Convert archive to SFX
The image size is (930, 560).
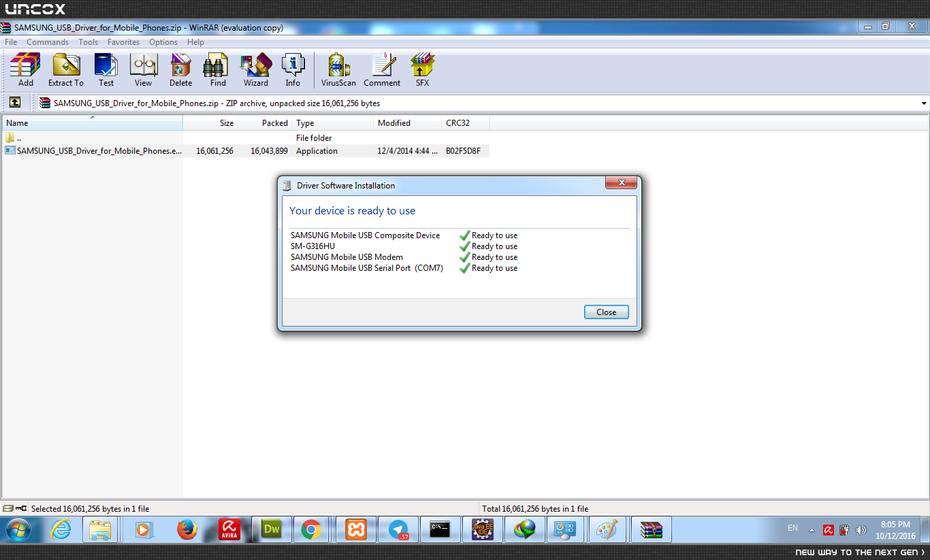pos(422,69)
